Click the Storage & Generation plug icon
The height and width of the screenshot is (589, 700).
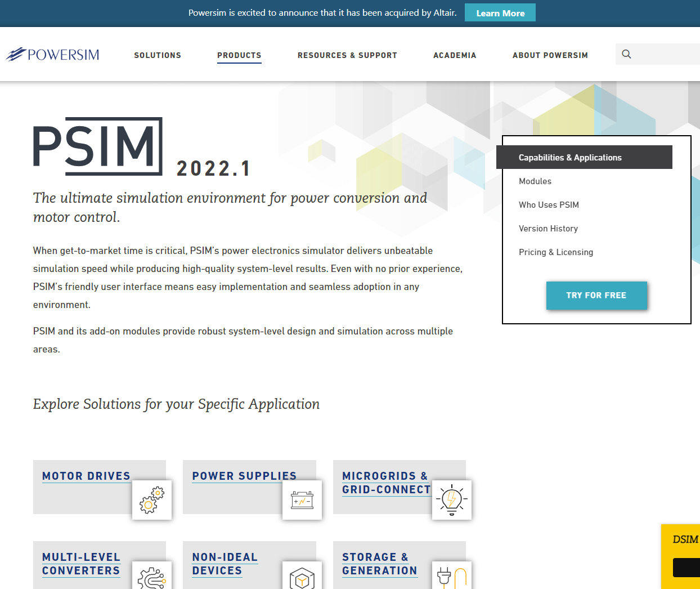coord(452,575)
